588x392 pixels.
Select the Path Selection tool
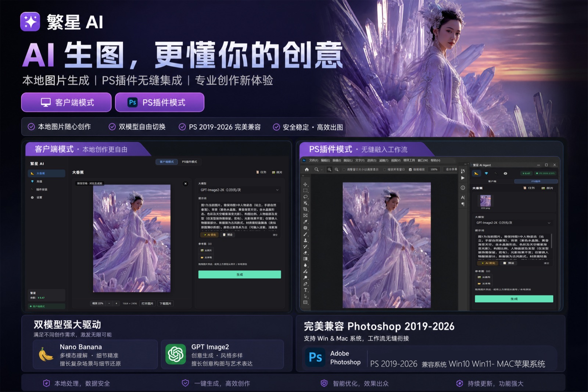pos(305,296)
